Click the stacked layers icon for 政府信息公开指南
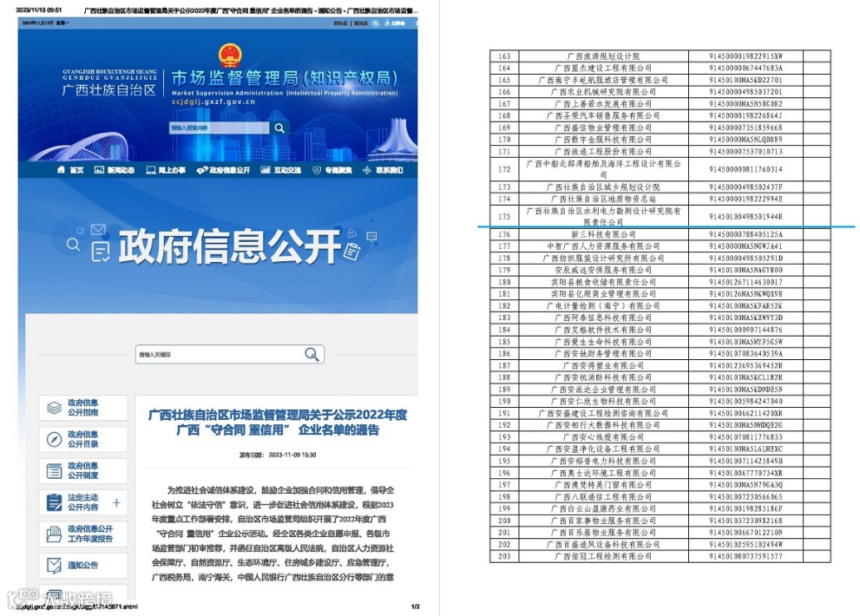860x616 pixels. pyautogui.click(x=55, y=408)
